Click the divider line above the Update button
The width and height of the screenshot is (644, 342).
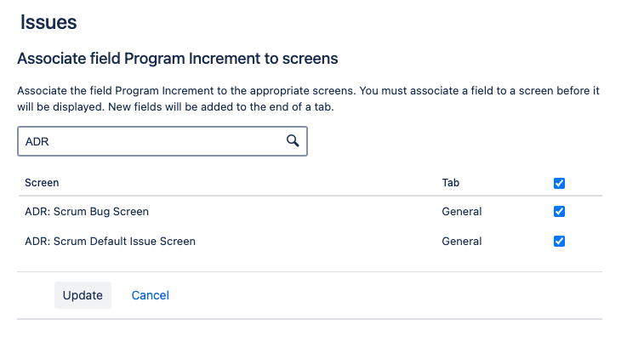point(310,272)
